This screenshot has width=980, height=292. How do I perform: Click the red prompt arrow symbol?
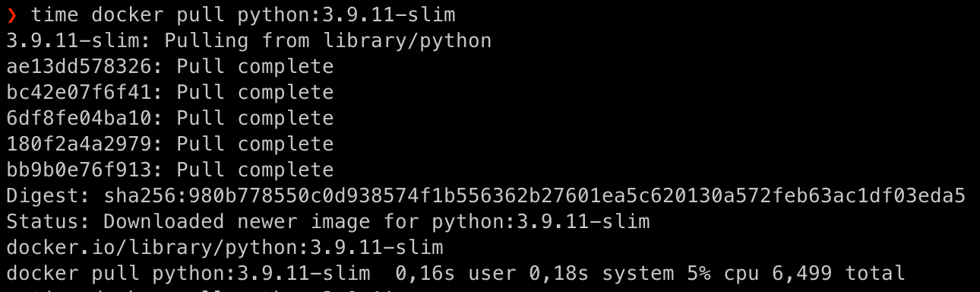[x=11, y=15]
